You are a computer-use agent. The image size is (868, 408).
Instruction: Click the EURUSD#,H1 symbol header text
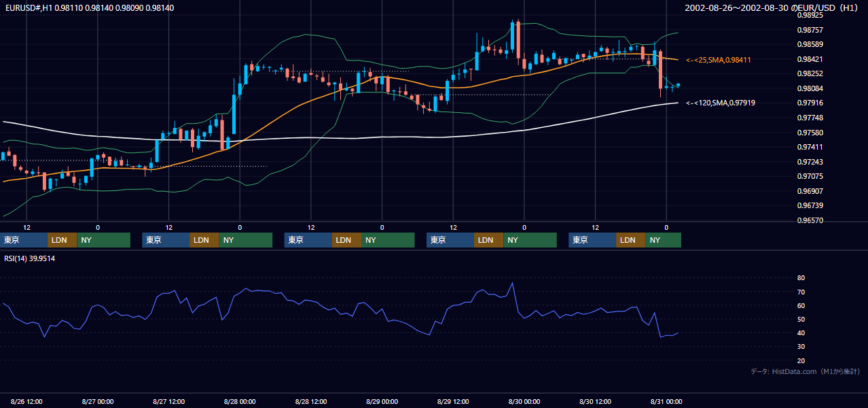(x=88, y=7)
